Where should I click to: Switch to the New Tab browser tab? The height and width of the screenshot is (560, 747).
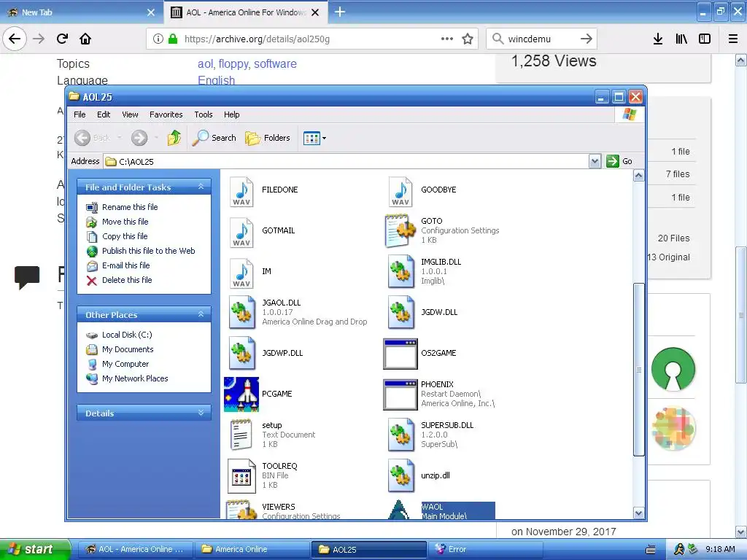point(81,12)
